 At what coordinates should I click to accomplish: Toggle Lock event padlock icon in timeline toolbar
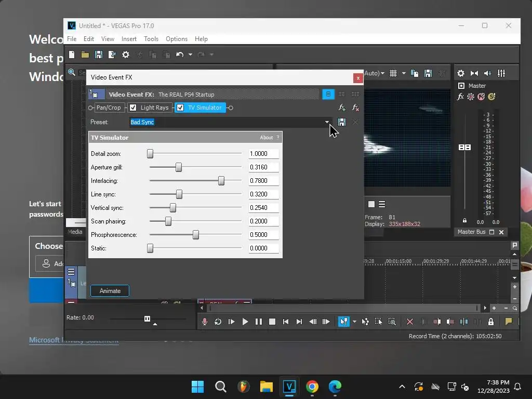click(x=491, y=322)
